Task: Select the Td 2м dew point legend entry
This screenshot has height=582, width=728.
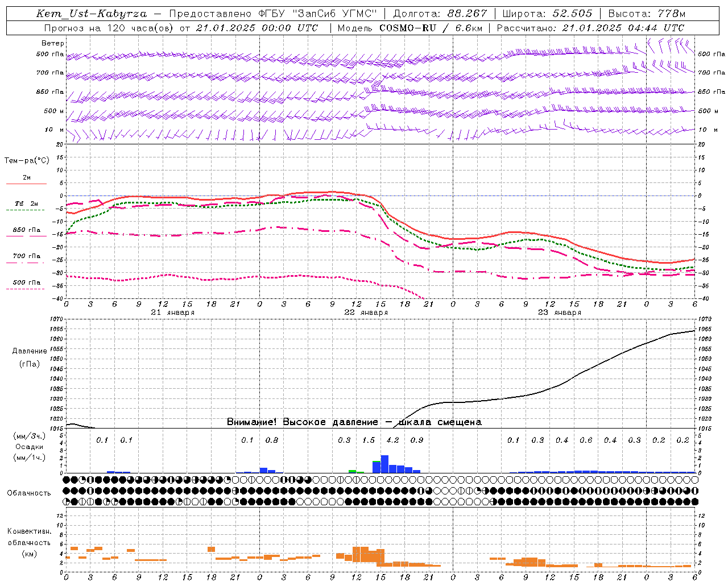Action: 26,203
